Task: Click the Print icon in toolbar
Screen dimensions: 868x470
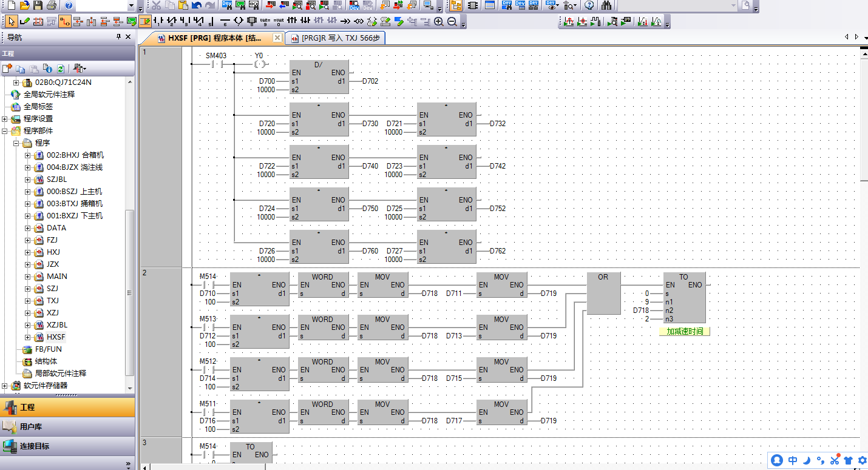Action: pyautogui.click(x=51, y=5)
